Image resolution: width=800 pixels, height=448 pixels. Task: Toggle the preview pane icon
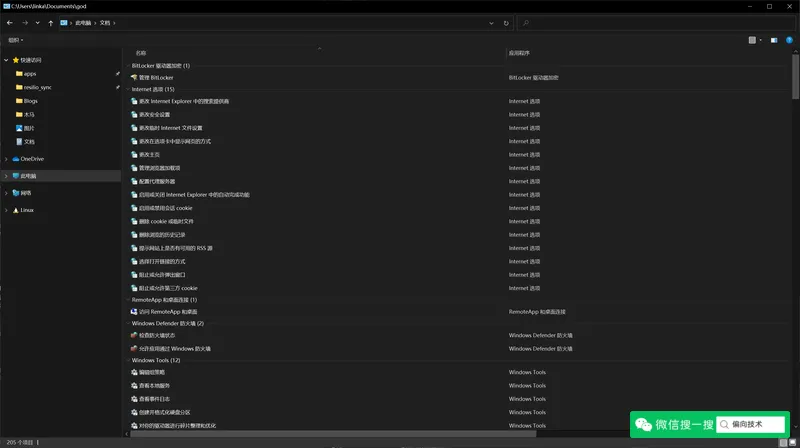point(774,40)
